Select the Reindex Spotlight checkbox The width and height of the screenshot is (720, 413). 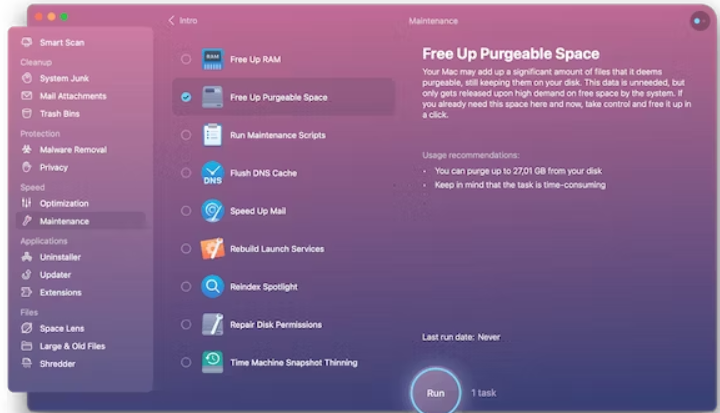tap(186, 287)
